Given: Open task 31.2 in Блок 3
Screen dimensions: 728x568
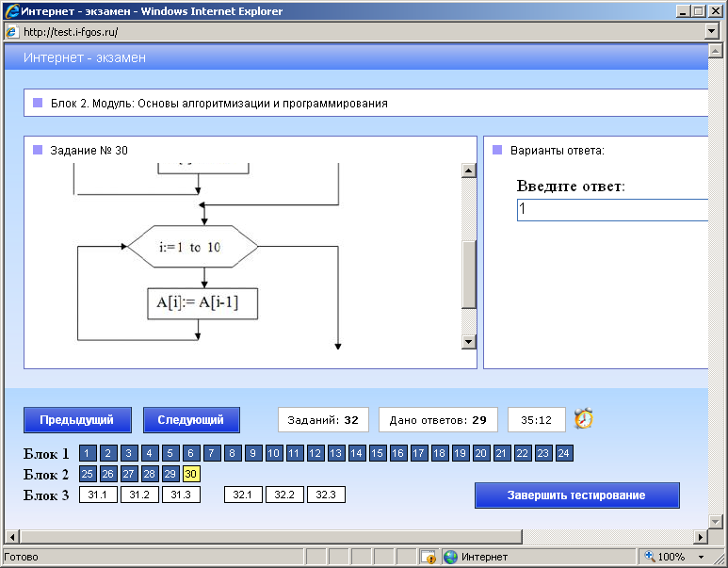Looking at the screenshot, I should [139, 495].
